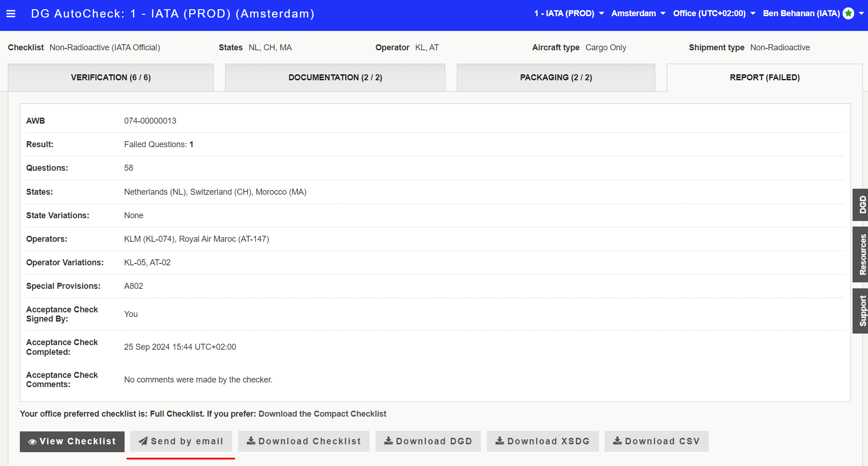This screenshot has width=868, height=466.
Task: Click the completion date 25 Sep 2024 15:44
Action: click(180, 347)
